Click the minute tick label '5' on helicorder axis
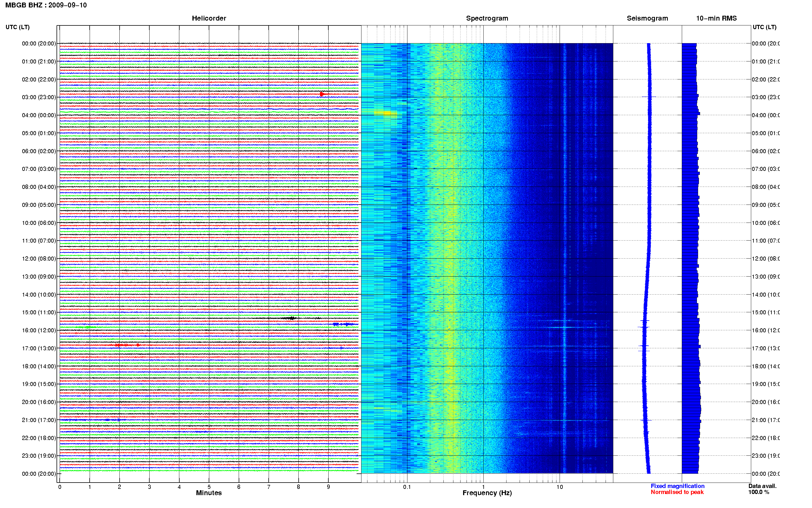This screenshot has width=812, height=508. coord(209,487)
